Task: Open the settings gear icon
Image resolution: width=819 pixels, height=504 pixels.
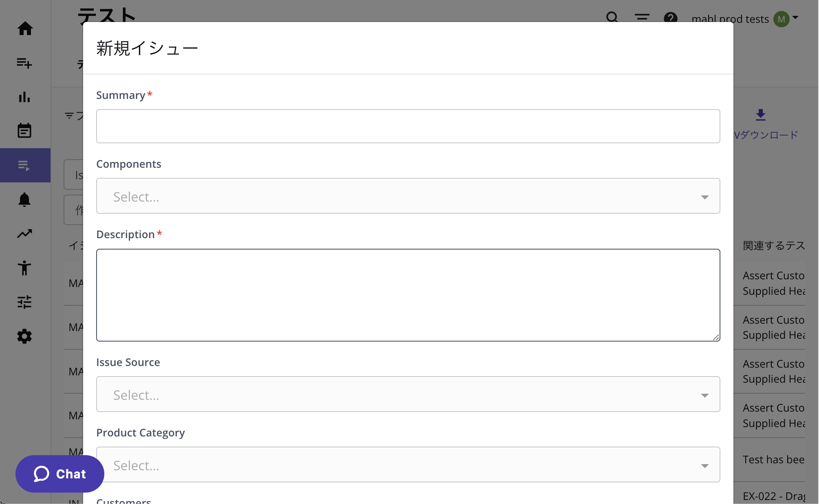Action: tap(24, 336)
